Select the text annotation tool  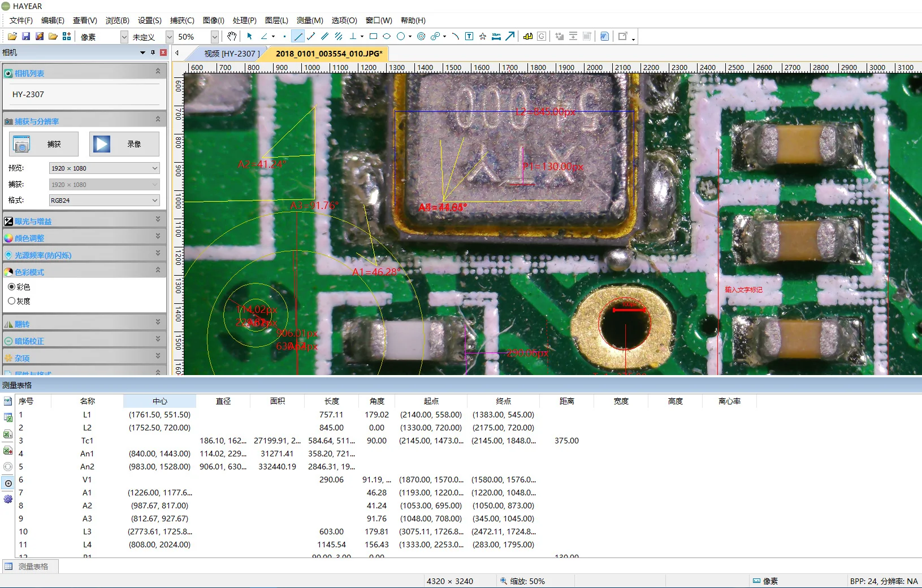point(469,36)
